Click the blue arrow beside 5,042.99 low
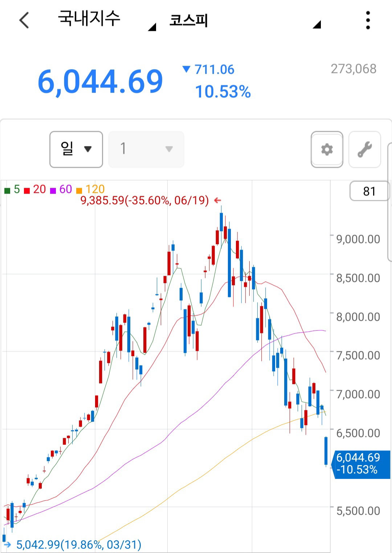Screen dimensions: 392x553 7,544
